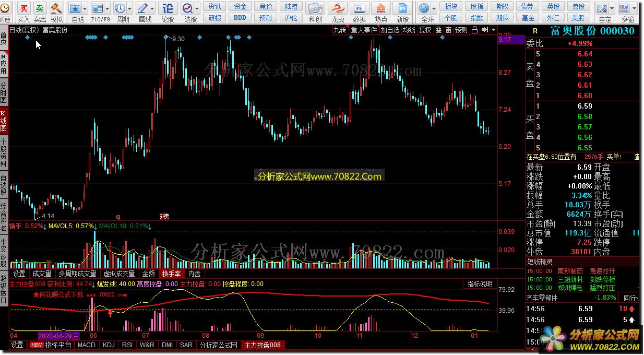The height and width of the screenshot is (355, 644).
Task: Select the KDJ indicator tab
Action: coord(109,345)
